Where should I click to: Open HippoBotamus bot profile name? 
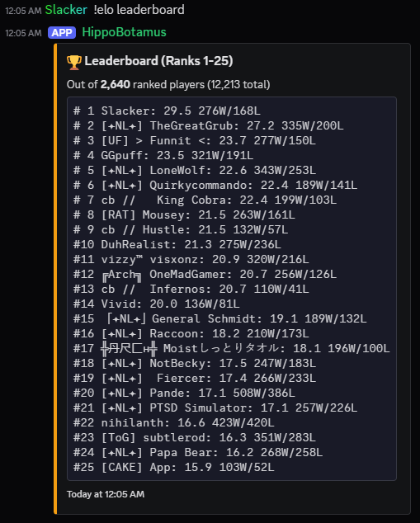click(124, 32)
